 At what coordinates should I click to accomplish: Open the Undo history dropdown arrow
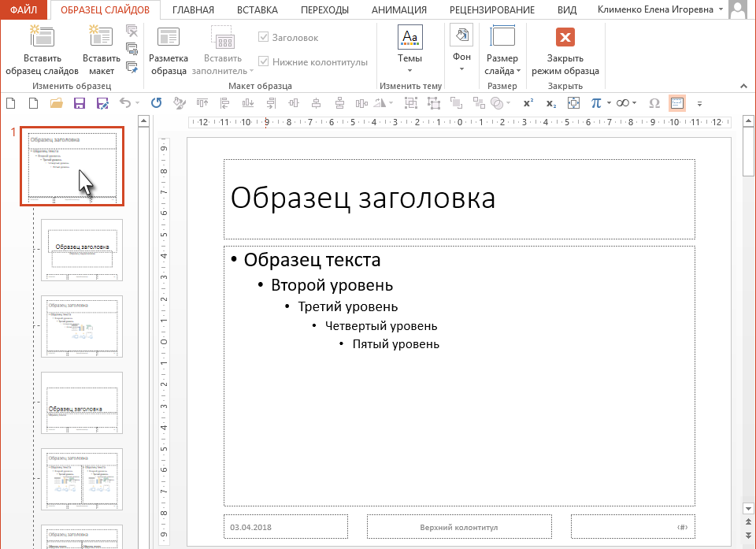137,102
